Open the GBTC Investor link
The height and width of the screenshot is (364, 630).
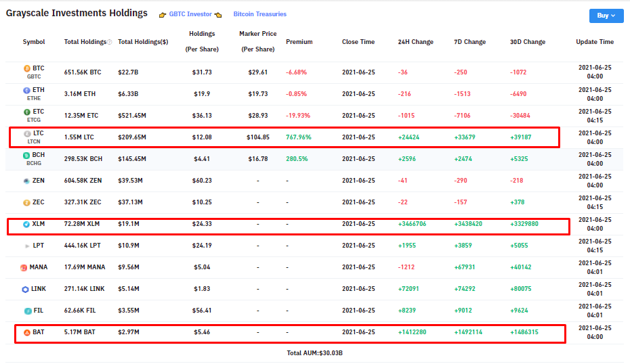point(190,14)
